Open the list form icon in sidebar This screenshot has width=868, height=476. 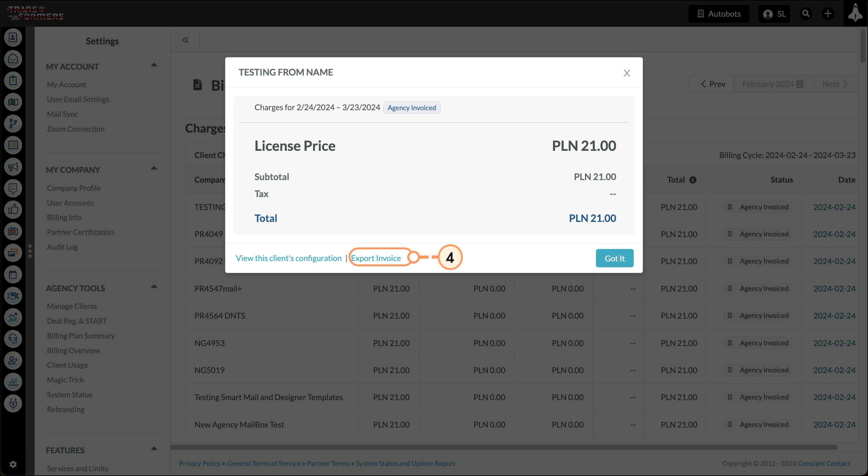click(13, 145)
